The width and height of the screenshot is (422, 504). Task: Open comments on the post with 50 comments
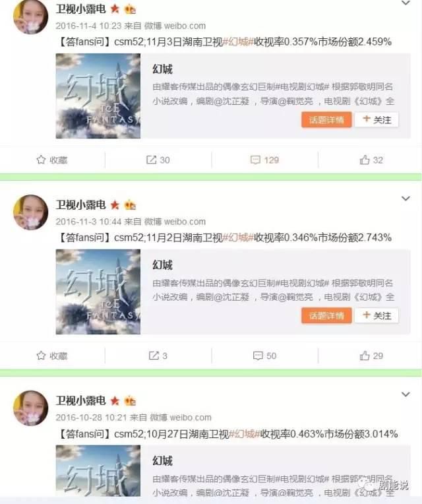pos(264,356)
